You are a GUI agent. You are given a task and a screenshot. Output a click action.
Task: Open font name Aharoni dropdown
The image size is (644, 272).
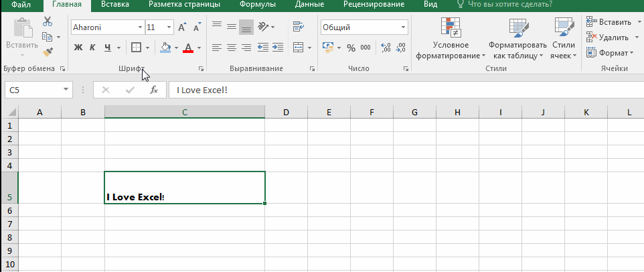pyautogui.click(x=140, y=27)
